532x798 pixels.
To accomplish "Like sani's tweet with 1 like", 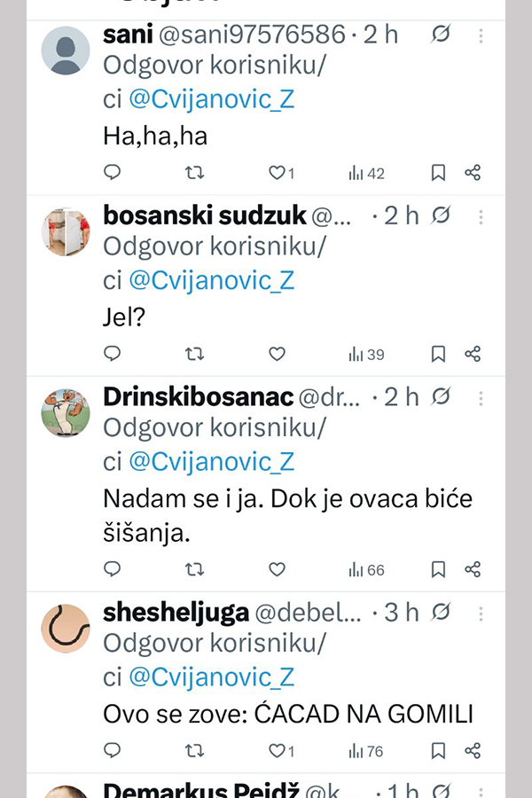I will (x=277, y=173).
